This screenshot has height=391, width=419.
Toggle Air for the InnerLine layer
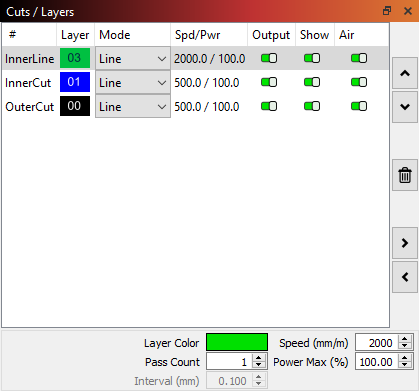359,58
